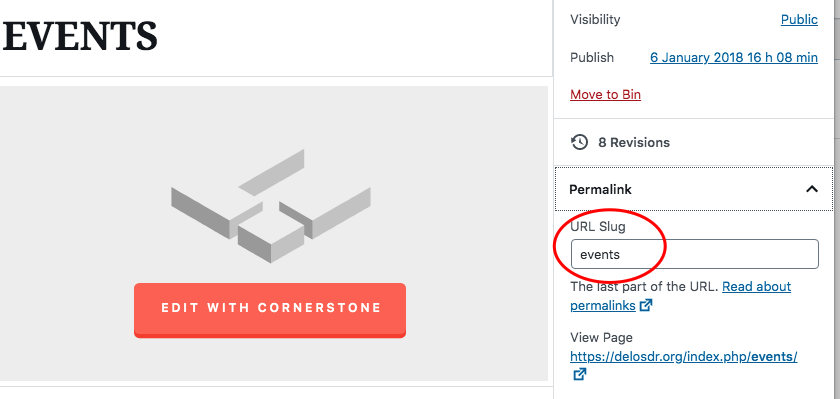Click external-link icon beside permalinks link

(x=647, y=306)
